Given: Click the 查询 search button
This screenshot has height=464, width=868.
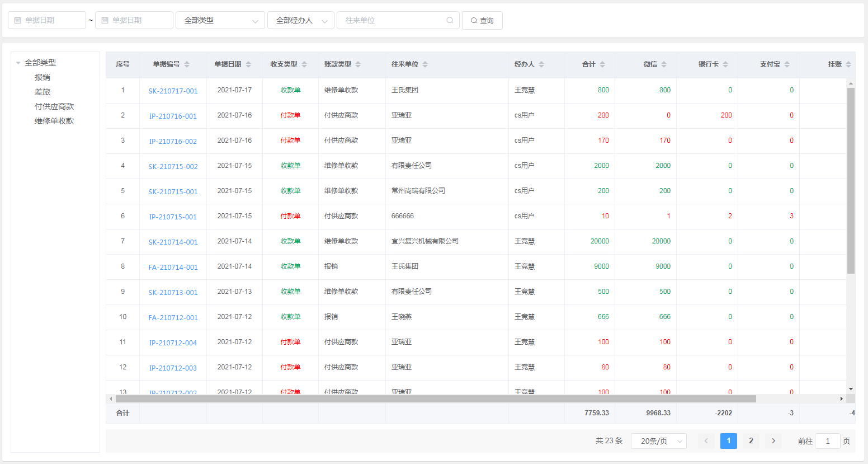Looking at the screenshot, I should (482, 20).
